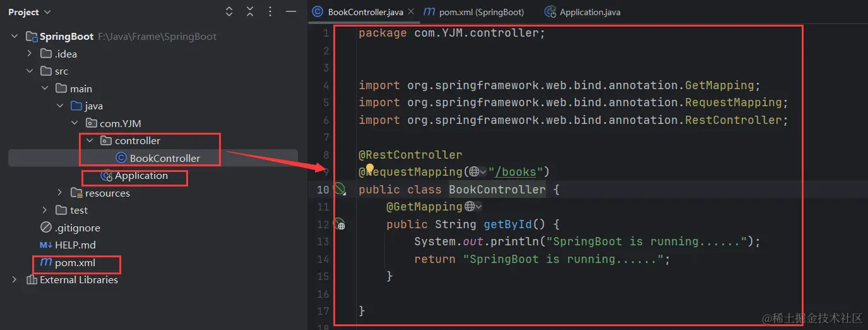Image resolution: width=868 pixels, height=330 pixels.
Task: Click the gutter icon on line 10
Action: tap(340, 189)
